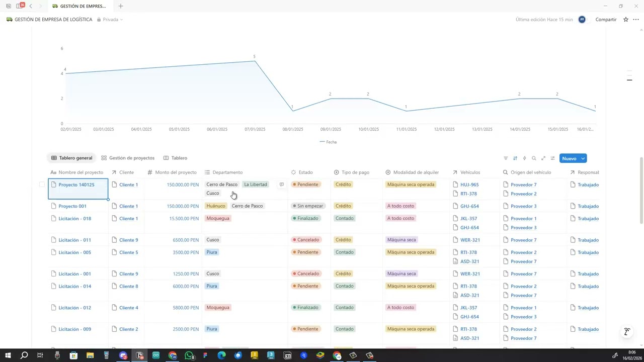Add a new tab with plus icon
Viewport: 644px width, 362px height.
coord(121,6)
